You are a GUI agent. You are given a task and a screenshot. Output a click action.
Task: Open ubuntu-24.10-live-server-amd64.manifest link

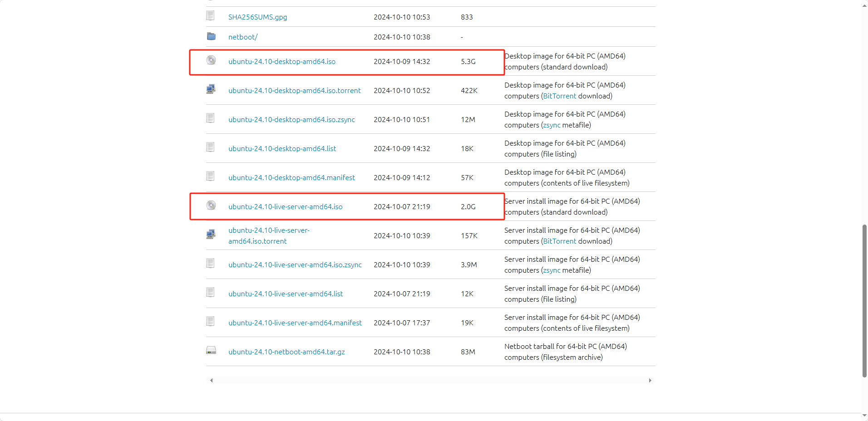[295, 323]
